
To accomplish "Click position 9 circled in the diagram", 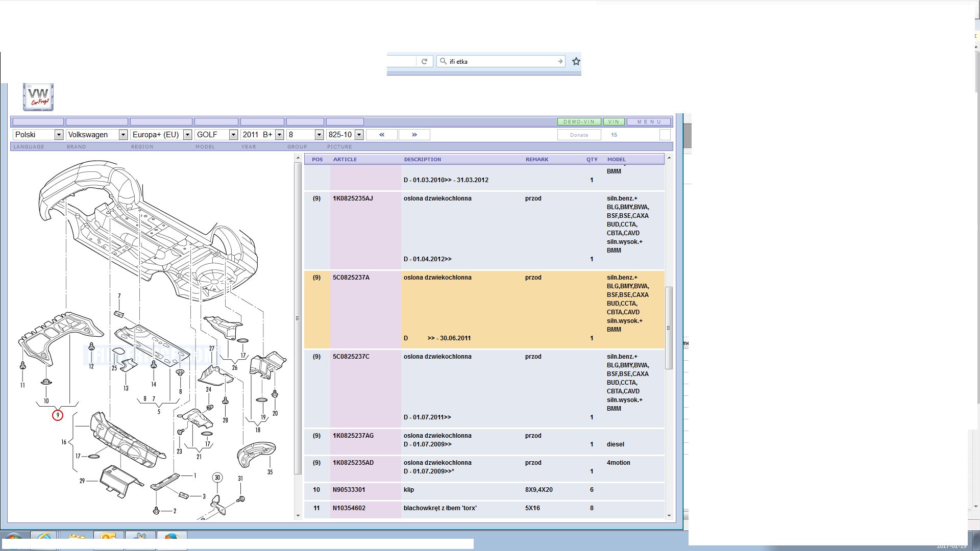I will click(x=58, y=415).
